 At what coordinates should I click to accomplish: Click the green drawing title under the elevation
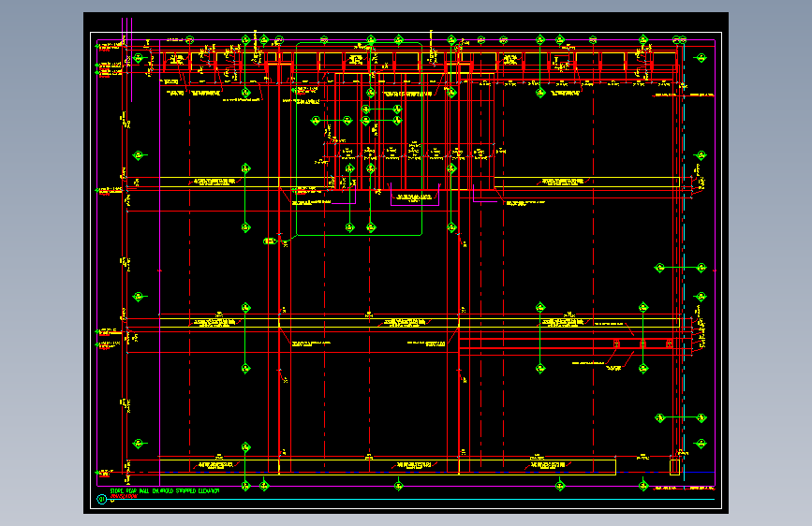click(165, 490)
